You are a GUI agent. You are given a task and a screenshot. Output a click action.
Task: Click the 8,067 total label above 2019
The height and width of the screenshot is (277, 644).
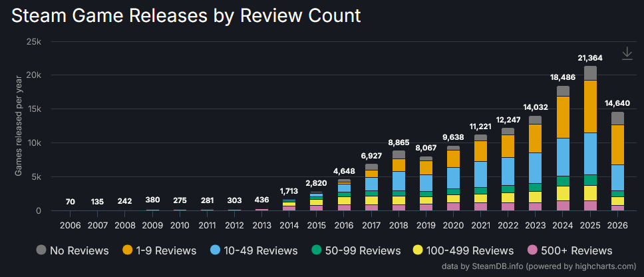coord(426,148)
